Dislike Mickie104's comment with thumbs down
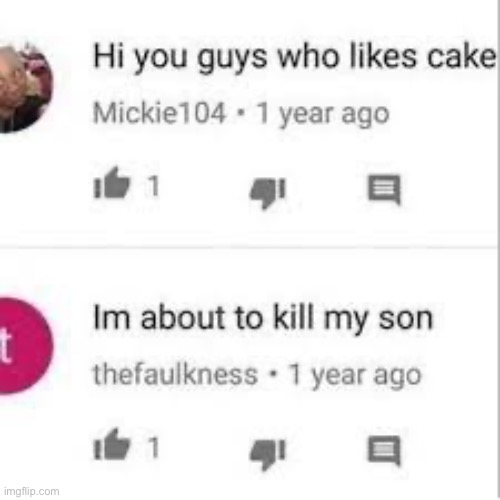 268,193
